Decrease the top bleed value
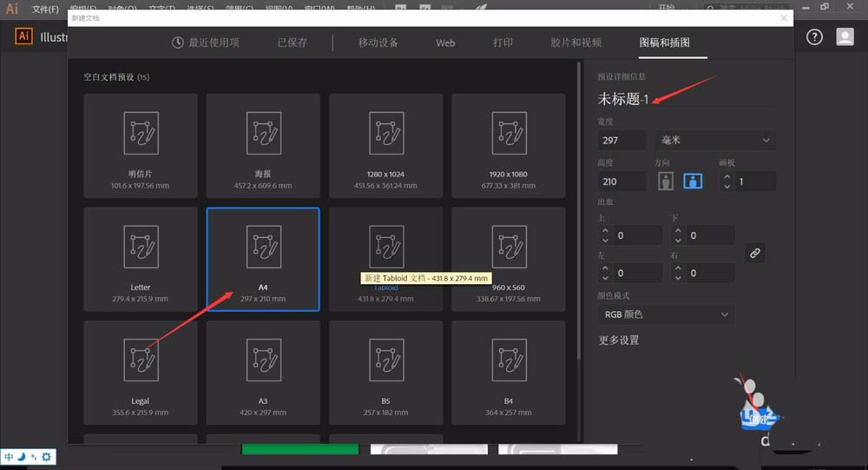868x470 pixels. [605, 240]
